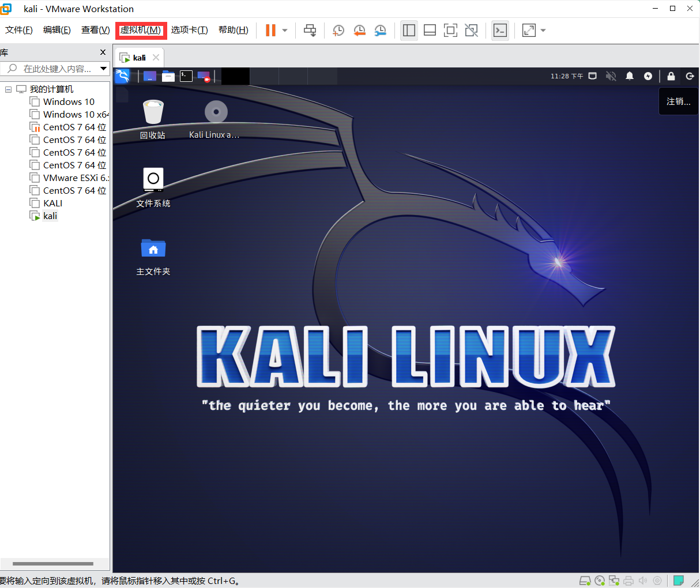The height and width of the screenshot is (588, 700).
Task: Open the library search filter dropdown
Action: [x=104, y=69]
